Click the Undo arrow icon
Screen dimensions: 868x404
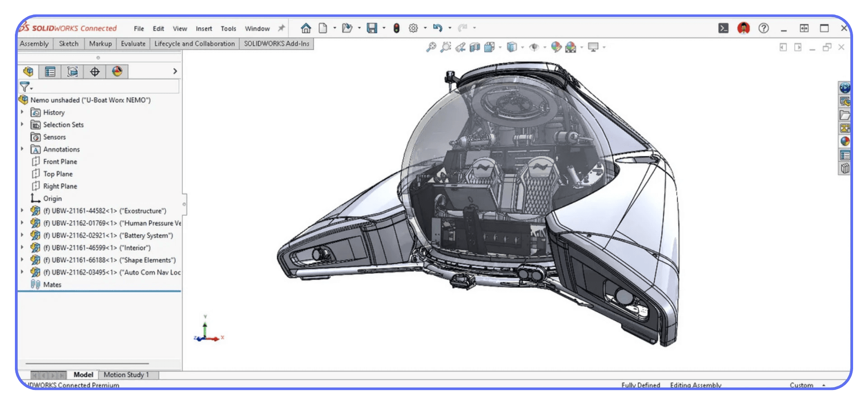437,28
